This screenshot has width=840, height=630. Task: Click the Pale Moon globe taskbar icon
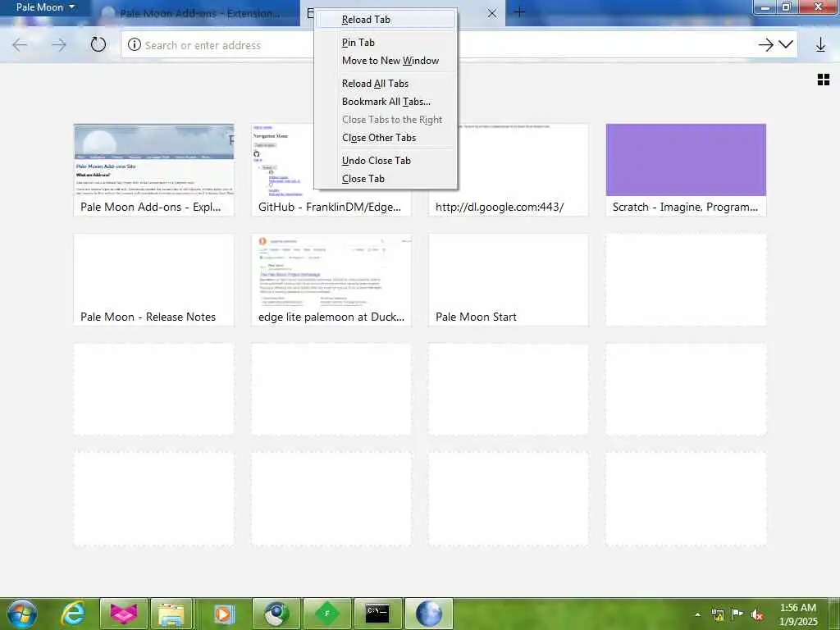(428, 614)
